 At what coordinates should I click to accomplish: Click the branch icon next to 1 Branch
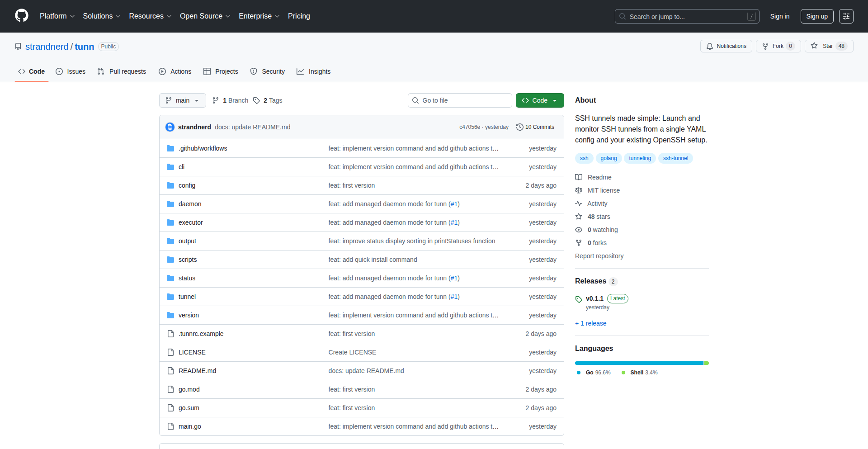(x=216, y=100)
